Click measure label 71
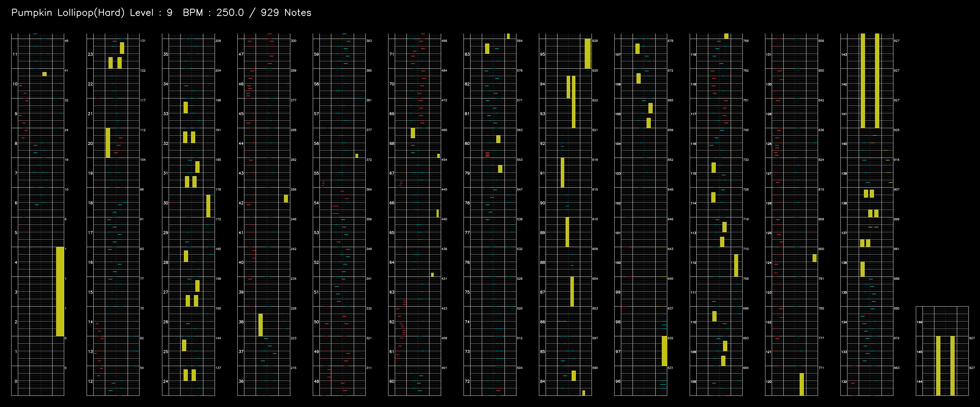 pyautogui.click(x=391, y=54)
